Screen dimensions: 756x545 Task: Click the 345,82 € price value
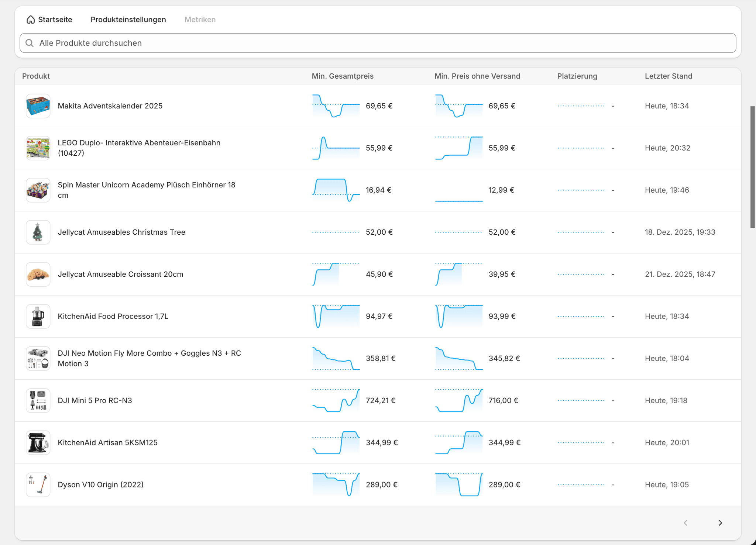(504, 358)
